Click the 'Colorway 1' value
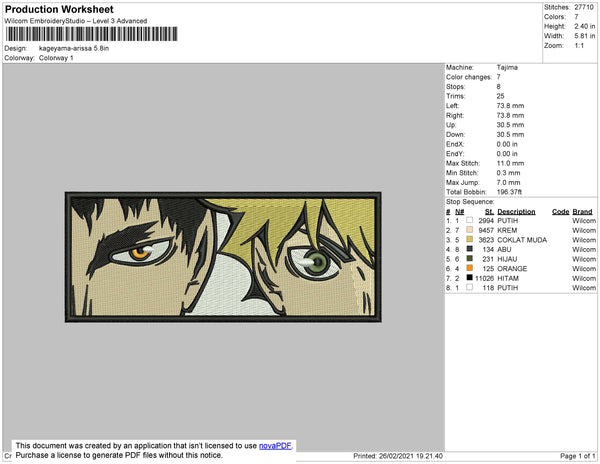 (56, 58)
